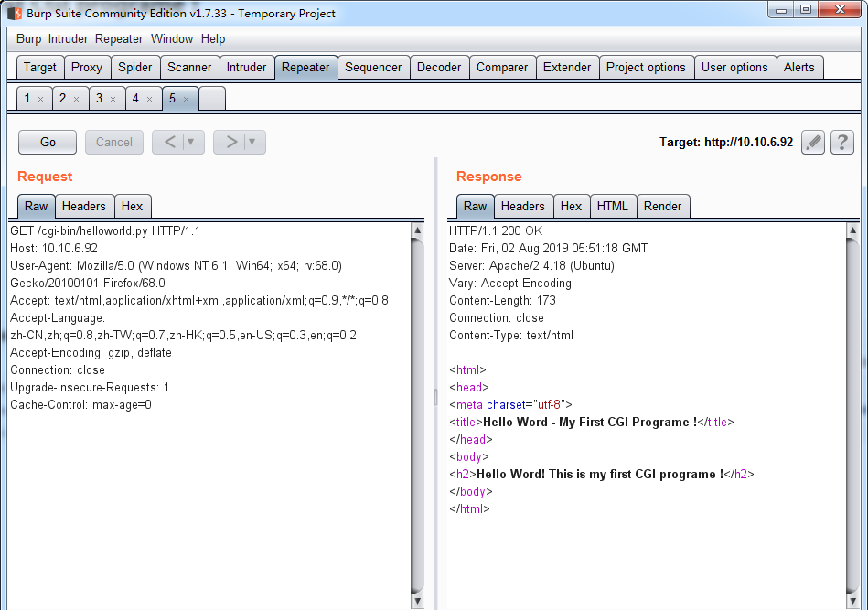Select Repeater request tab 3
The image size is (868, 610).
click(100, 99)
